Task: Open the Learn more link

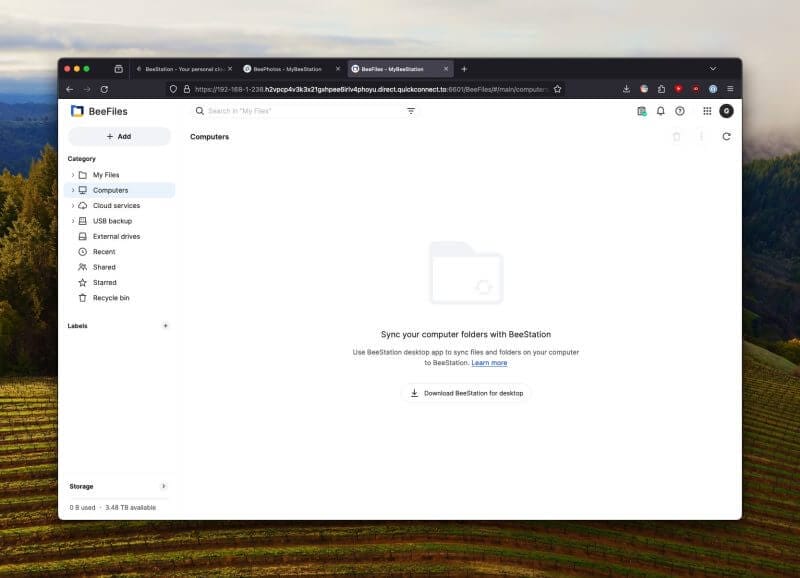Action: (490, 362)
